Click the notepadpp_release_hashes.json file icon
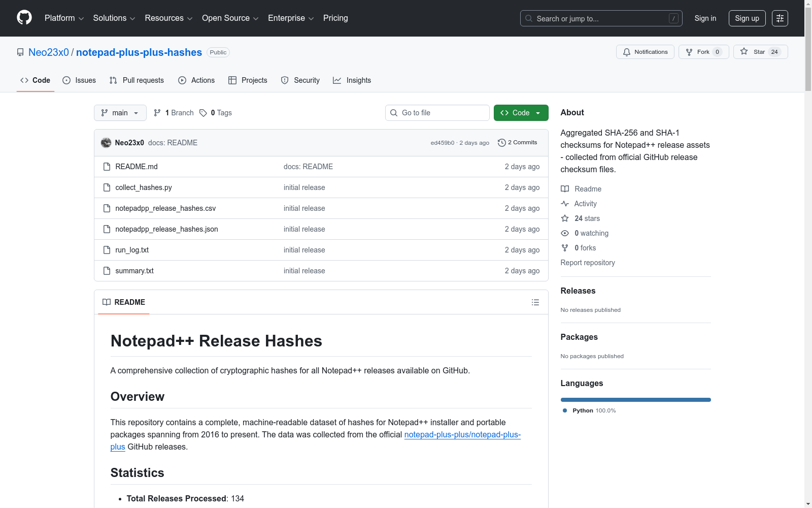This screenshot has height=508, width=812. click(107, 229)
